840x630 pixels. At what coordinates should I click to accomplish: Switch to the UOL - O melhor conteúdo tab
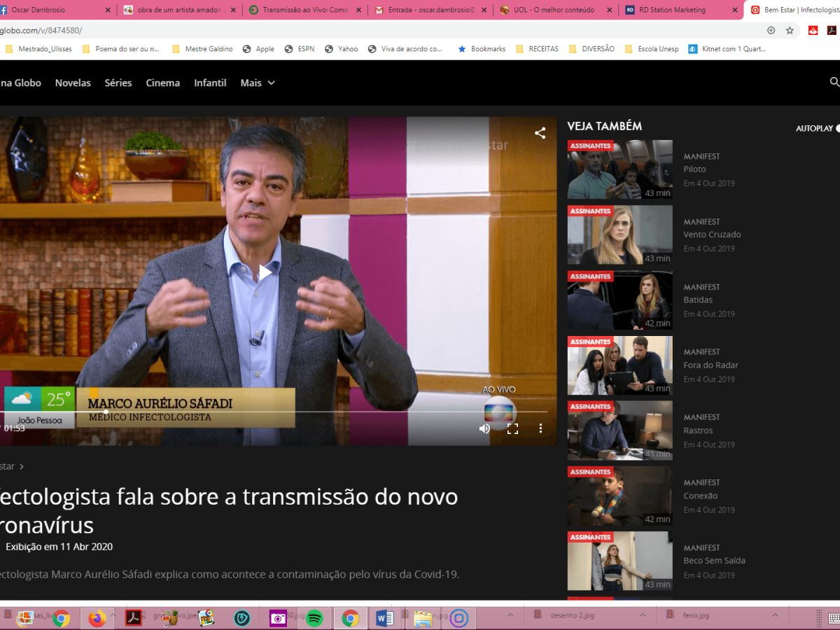556,10
